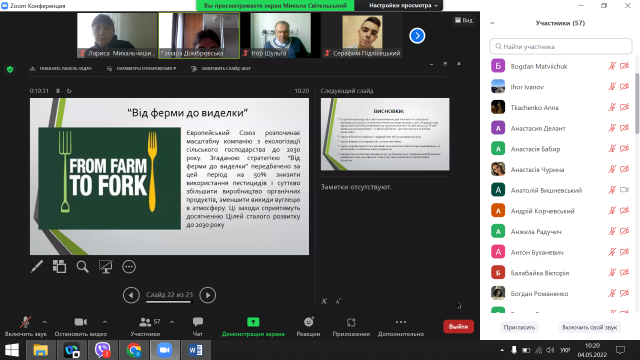Decrease notes text size

338,301
